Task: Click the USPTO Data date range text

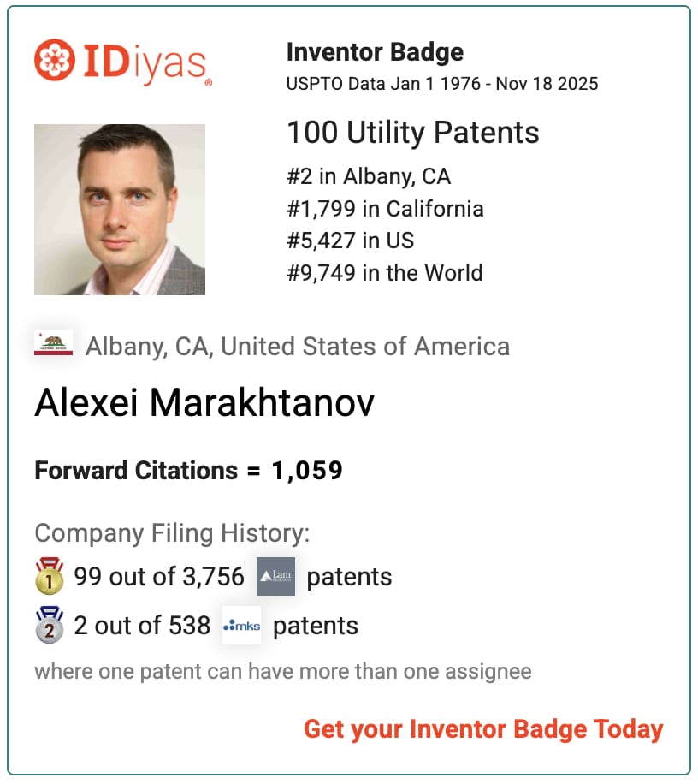Action: [441, 84]
